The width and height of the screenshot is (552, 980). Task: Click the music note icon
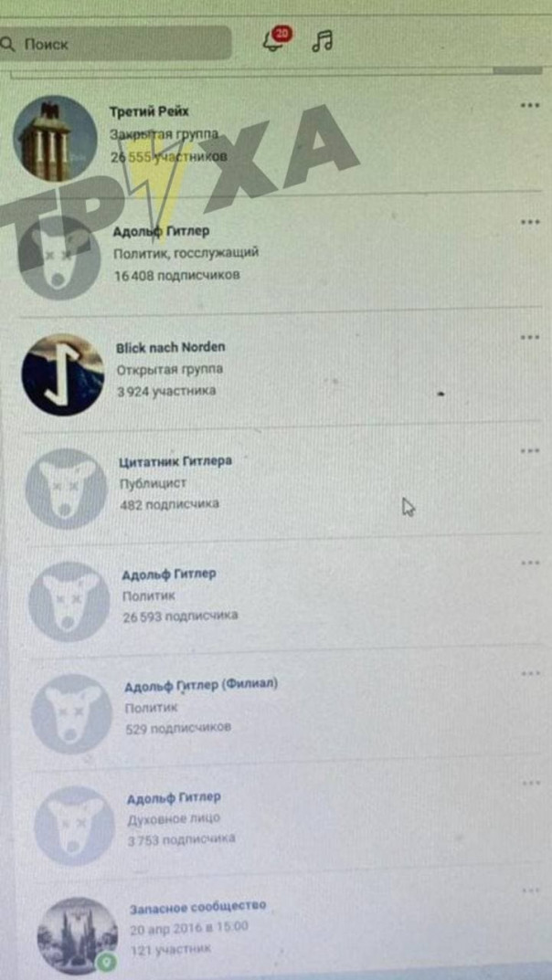tap(323, 40)
